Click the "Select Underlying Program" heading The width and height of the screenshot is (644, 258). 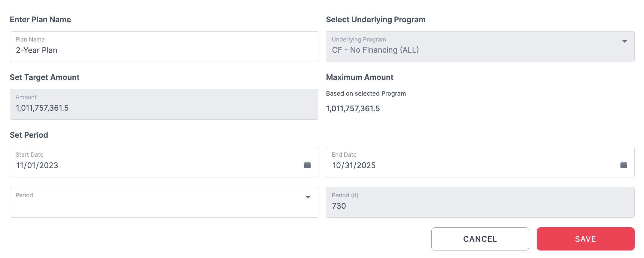coord(376,20)
